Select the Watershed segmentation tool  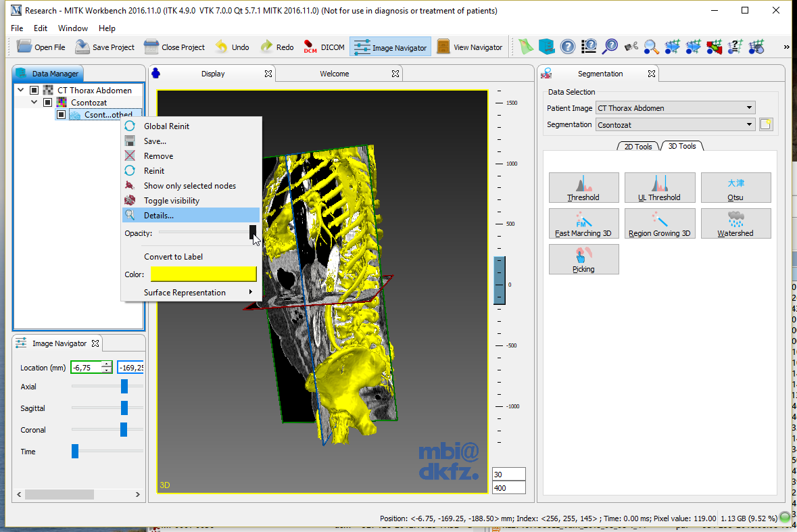(735, 224)
